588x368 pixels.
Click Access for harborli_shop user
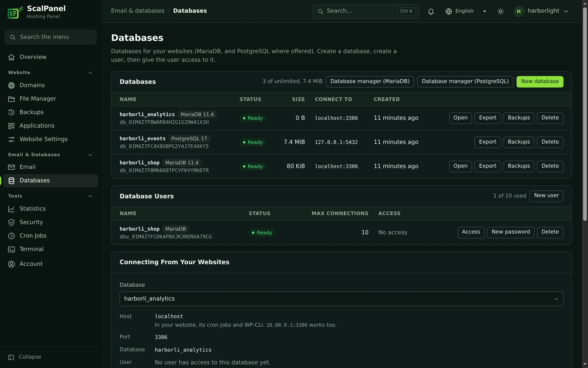471,232
